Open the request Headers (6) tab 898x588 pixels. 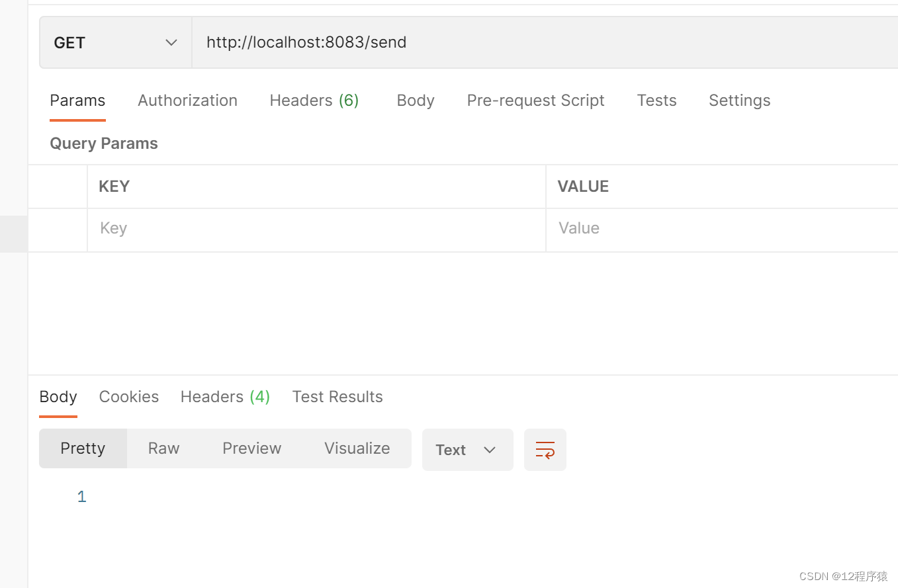pyautogui.click(x=314, y=101)
